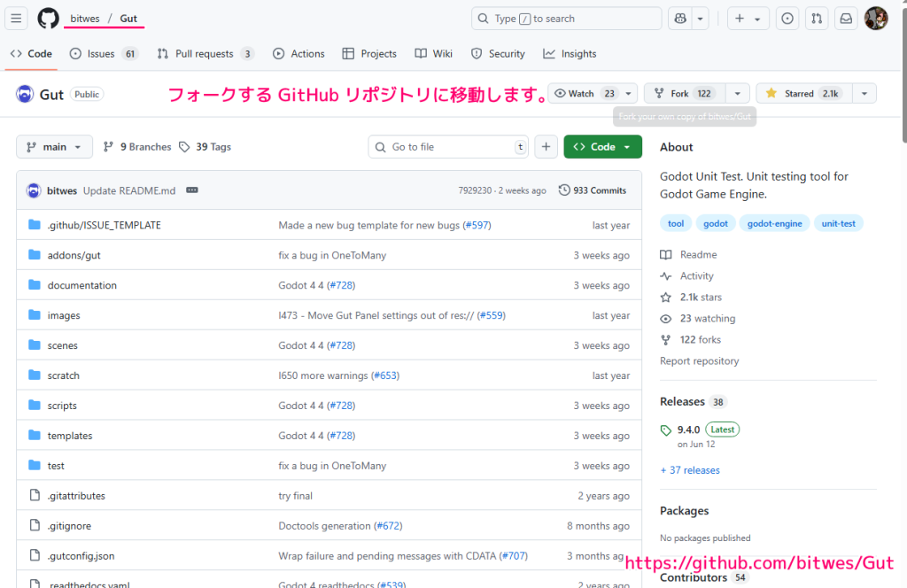
Task: Select the godot-engine topic tag
Action: (x=774, y=223)
